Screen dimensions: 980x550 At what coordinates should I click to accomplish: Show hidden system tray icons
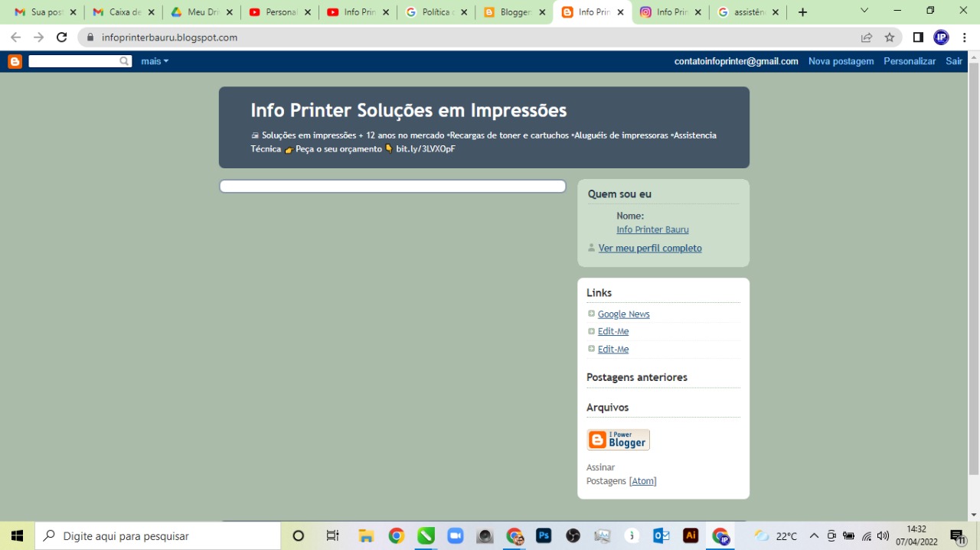pos(814,535)
